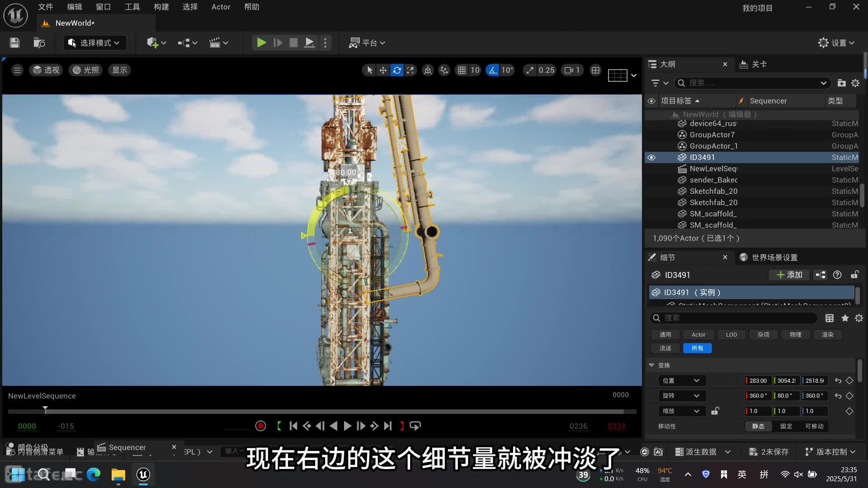Viewport: 868px width, 488px height.
Task: Set mobility to 可移动
Action: pos(814,426)
